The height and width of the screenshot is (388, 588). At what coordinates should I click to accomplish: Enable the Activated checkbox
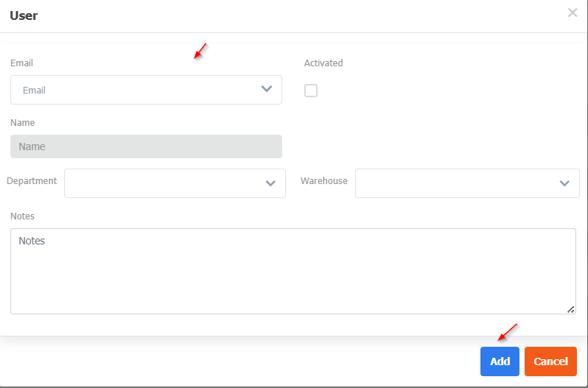[x=311, y=91]
